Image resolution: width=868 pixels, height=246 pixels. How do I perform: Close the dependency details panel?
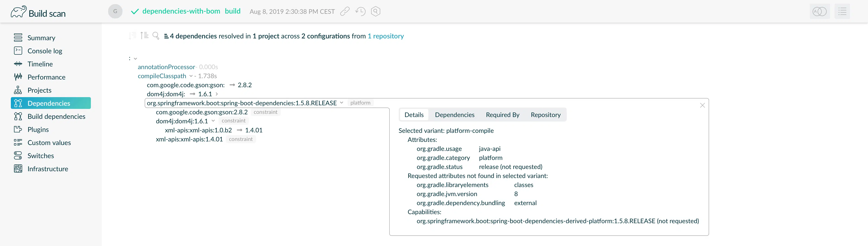[x=702, y=105]
